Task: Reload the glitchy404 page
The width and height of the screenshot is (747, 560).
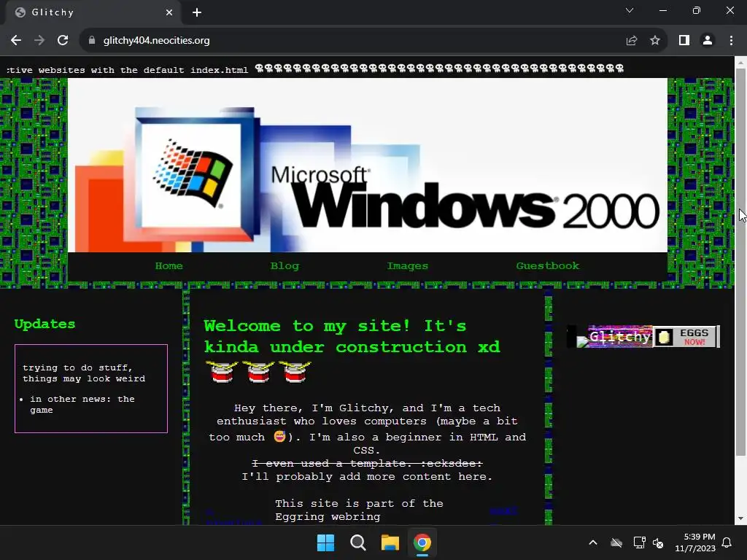Action: [63, 41]
